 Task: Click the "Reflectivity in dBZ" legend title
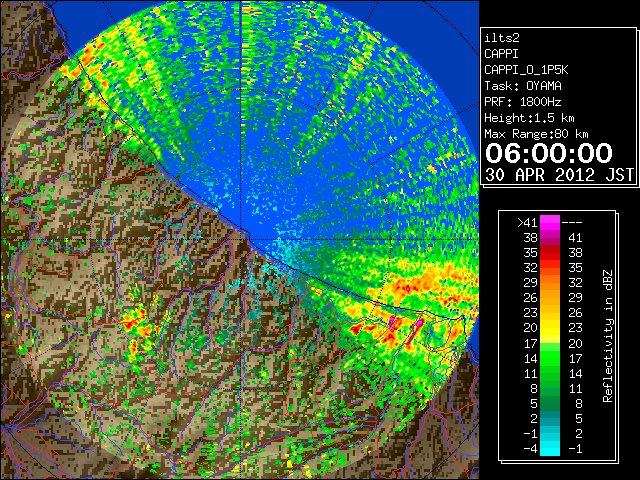(x=607, y=336)
